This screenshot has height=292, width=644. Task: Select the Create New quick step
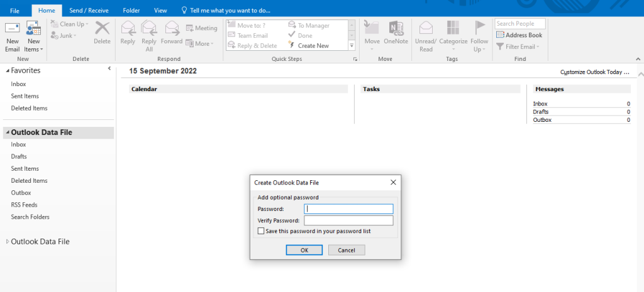[308, 45]
